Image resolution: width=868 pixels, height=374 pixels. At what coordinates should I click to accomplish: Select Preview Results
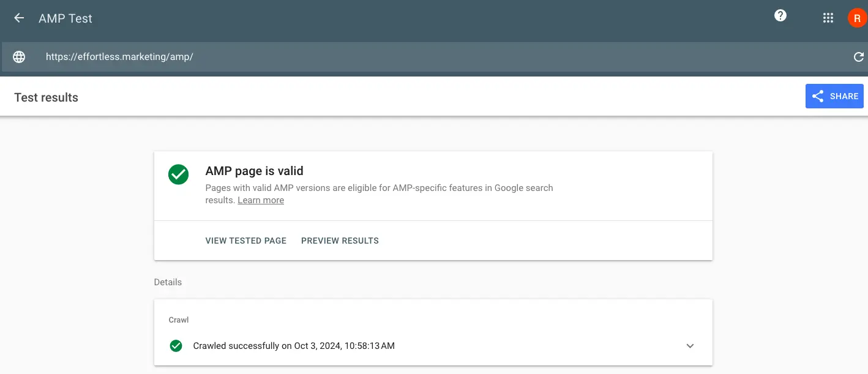tap(340, 241)
